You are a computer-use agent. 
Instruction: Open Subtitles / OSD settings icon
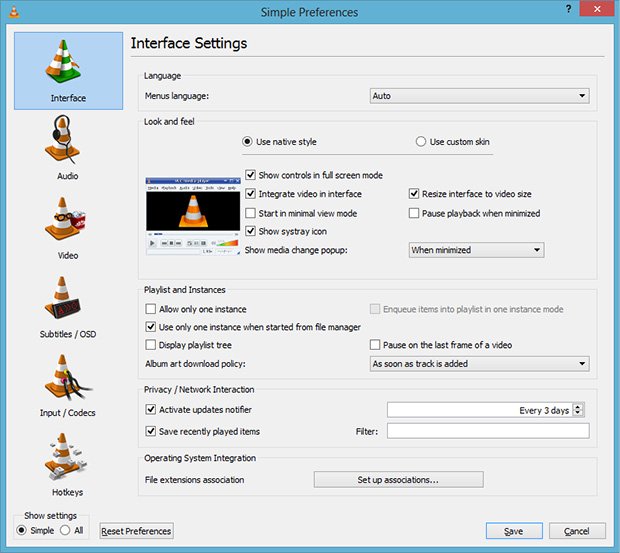click(63, 298)
